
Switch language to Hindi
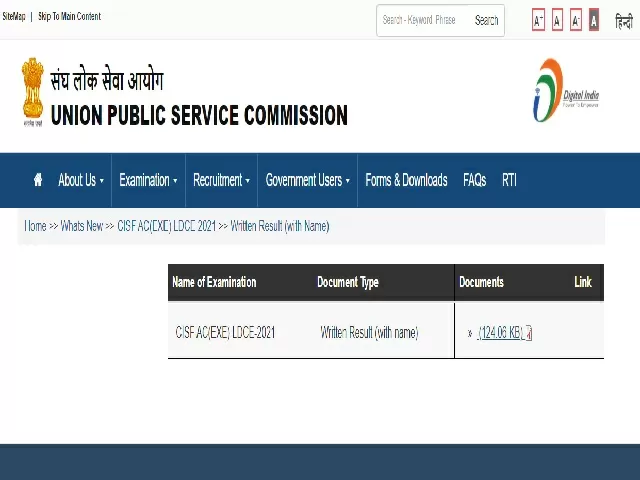click(x=624, y=21)
